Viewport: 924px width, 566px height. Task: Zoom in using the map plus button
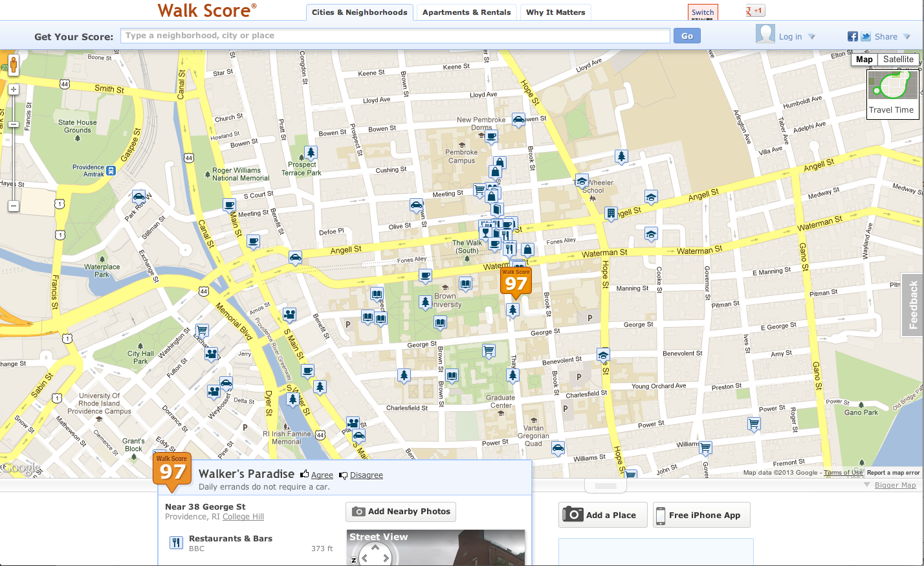(x=13, y=89)
